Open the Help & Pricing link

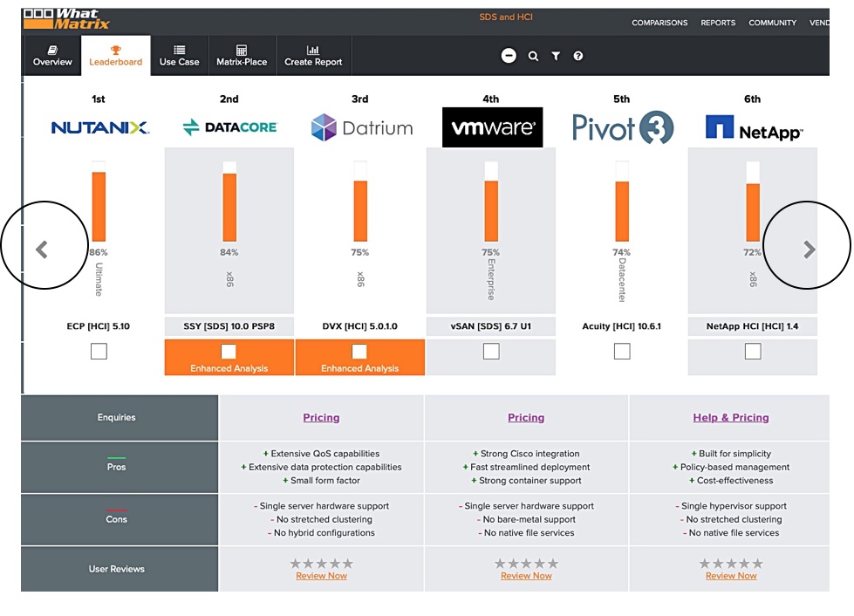(731, 418)
